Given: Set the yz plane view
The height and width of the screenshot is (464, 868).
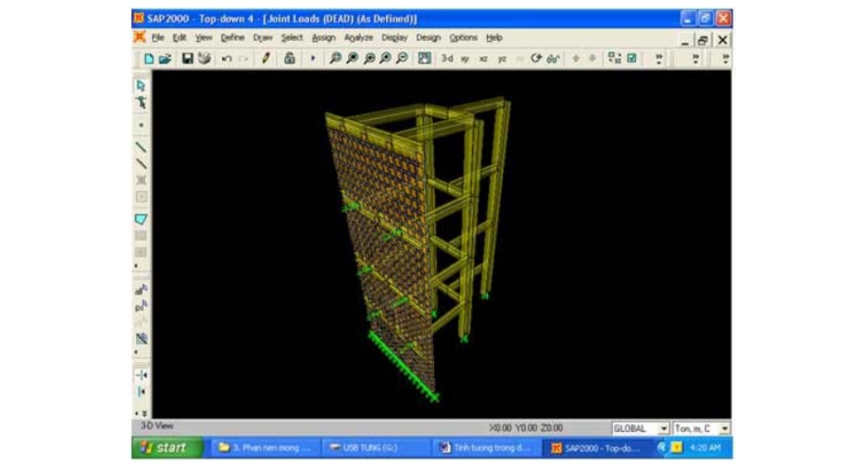Looking at the screenshot, I should point(502,59).
